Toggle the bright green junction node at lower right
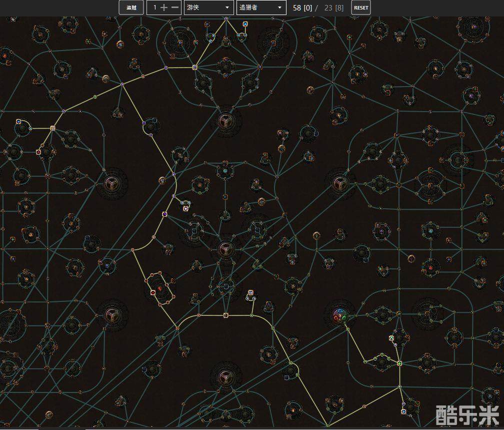The width and height of the screenshot is (504, 430). [399, 363]
